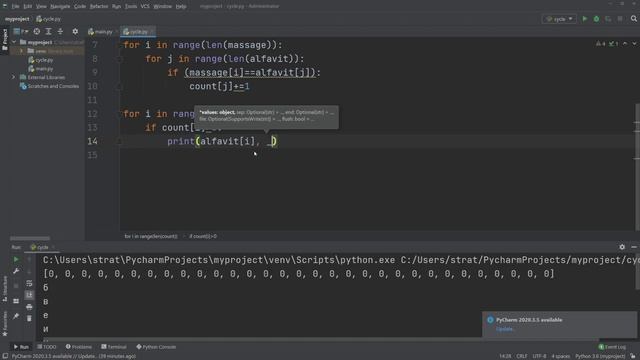Open the Edit menu
Viewport: 640px width, 360px height.
27,6
